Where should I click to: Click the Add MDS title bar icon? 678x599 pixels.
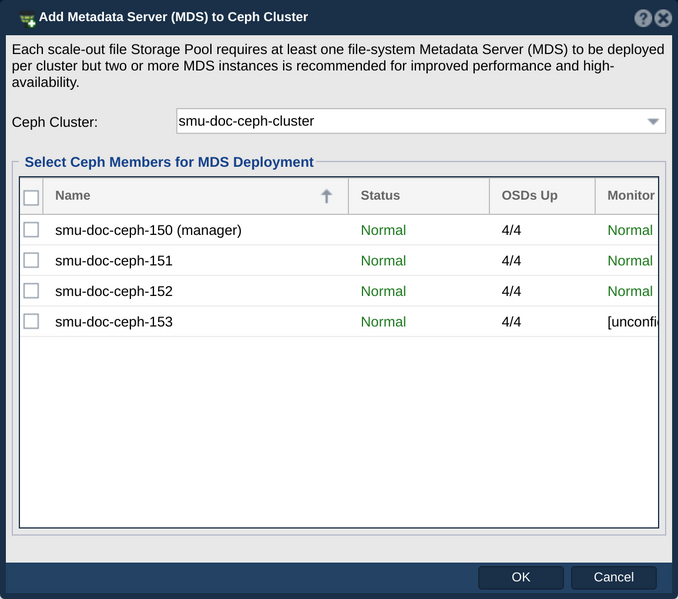tap(28, 19)
